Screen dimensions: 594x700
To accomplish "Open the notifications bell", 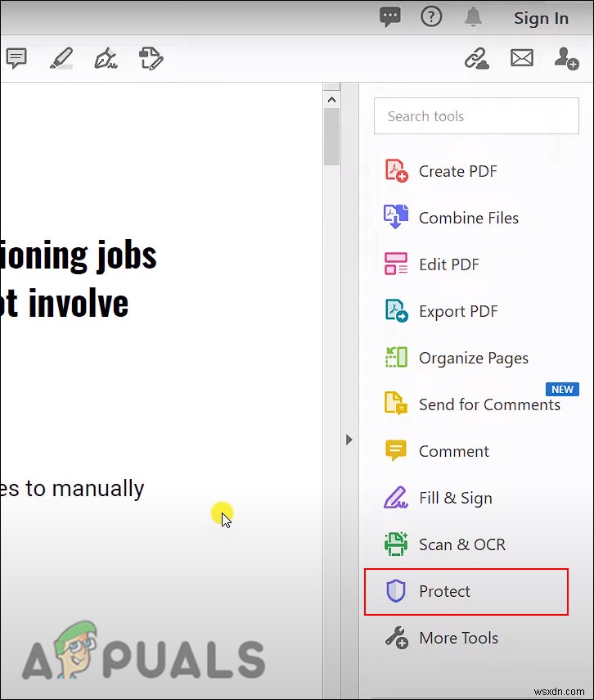I will tap(473, 17).
